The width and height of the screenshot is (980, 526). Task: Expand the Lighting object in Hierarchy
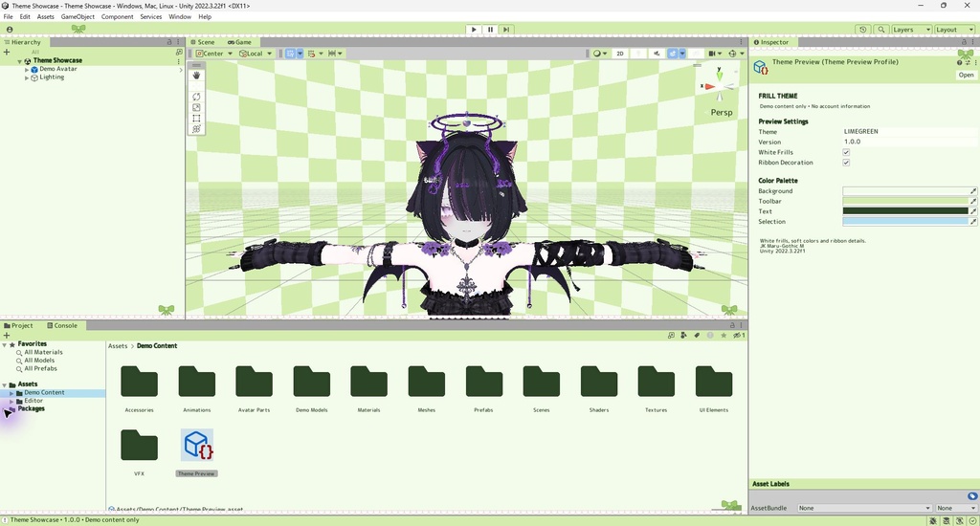coord(27,77)
